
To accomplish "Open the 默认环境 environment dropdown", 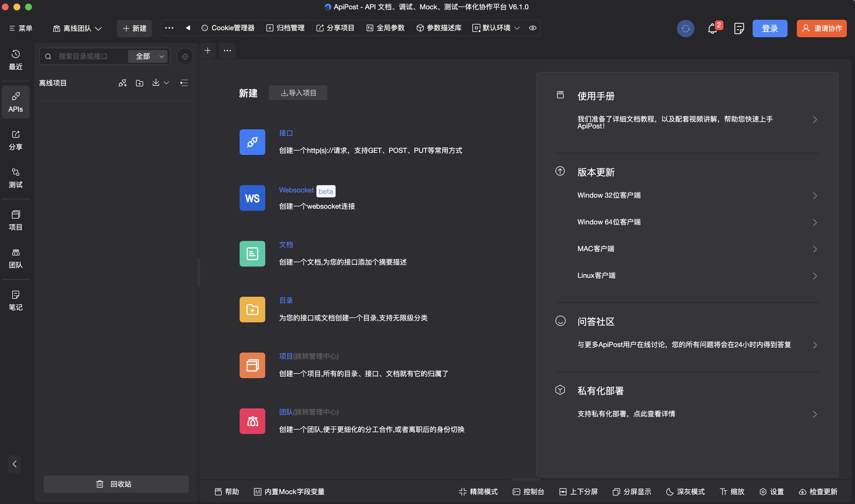I will point(496,28).
